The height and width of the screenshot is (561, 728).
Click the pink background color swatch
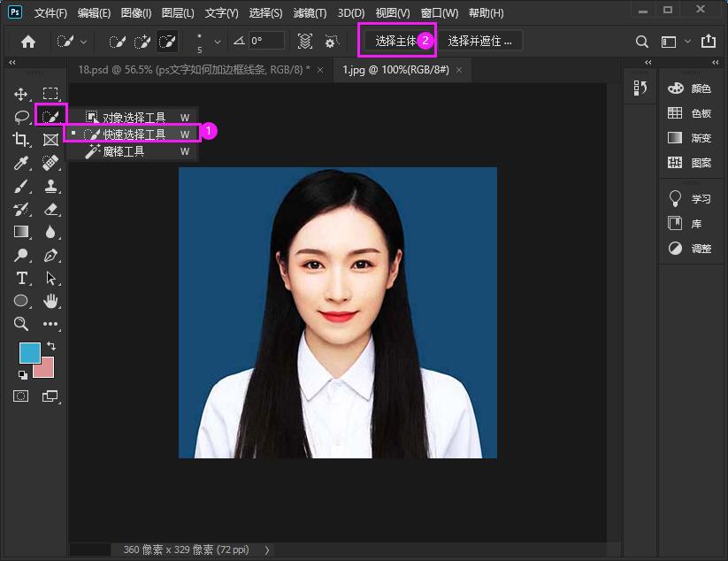46,370
